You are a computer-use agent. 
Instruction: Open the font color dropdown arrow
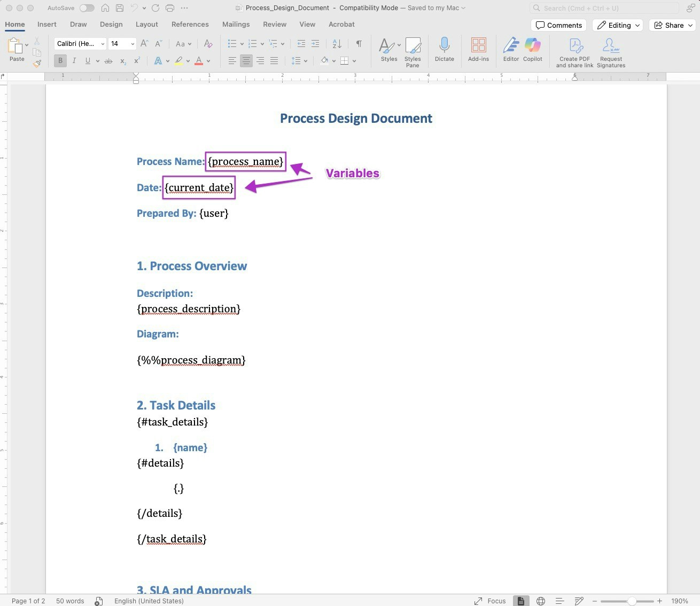(209, 60)
